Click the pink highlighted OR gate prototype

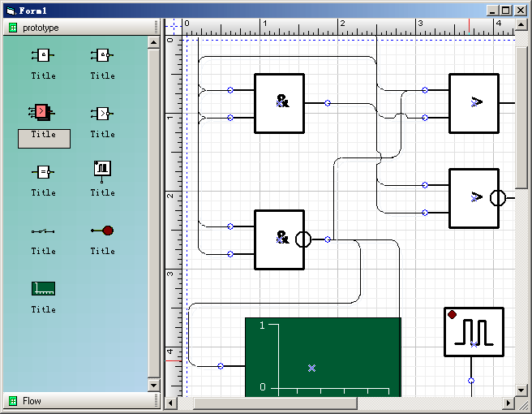point(43,111)
